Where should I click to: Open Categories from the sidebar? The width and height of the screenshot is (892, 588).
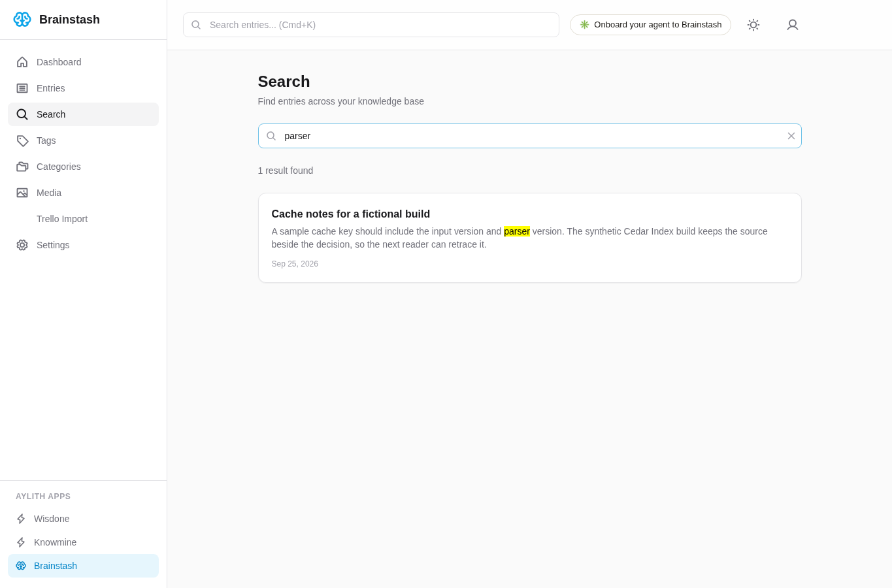[x=83, y=167]
